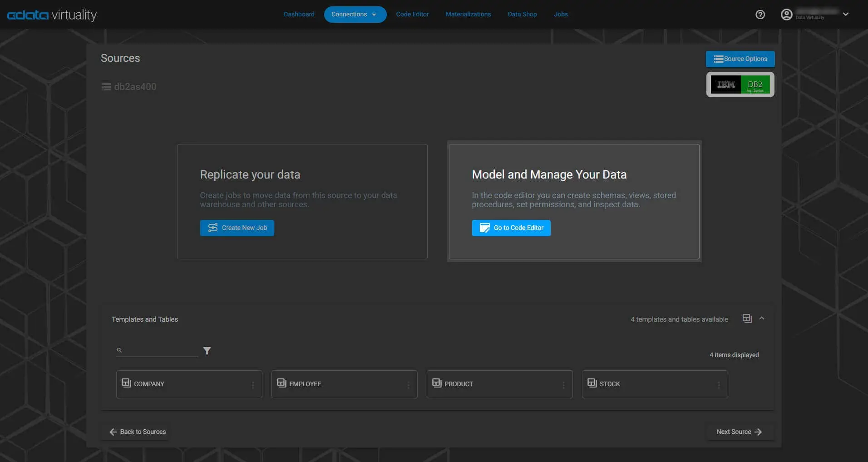
Task: Select the COMPANY table card
Action: pos(189,384)
